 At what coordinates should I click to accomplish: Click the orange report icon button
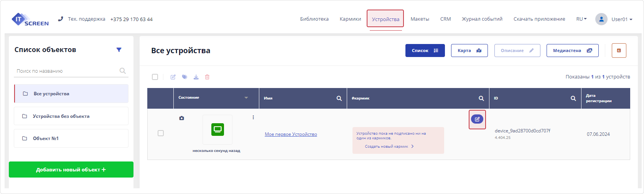pos(619,51)
